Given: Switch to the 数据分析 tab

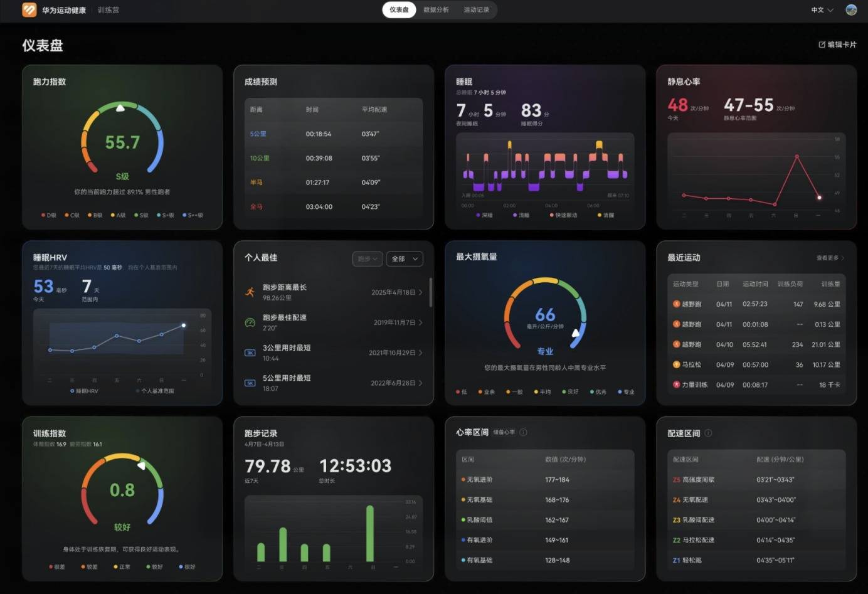Looking at the screenshot, I should (436, 10).
